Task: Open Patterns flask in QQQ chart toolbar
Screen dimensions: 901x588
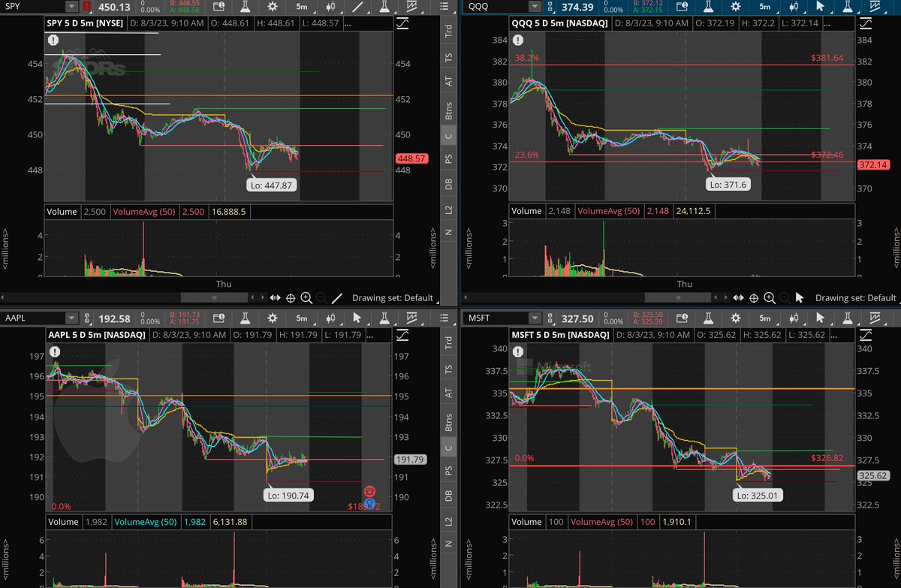Action: [847, 7]
